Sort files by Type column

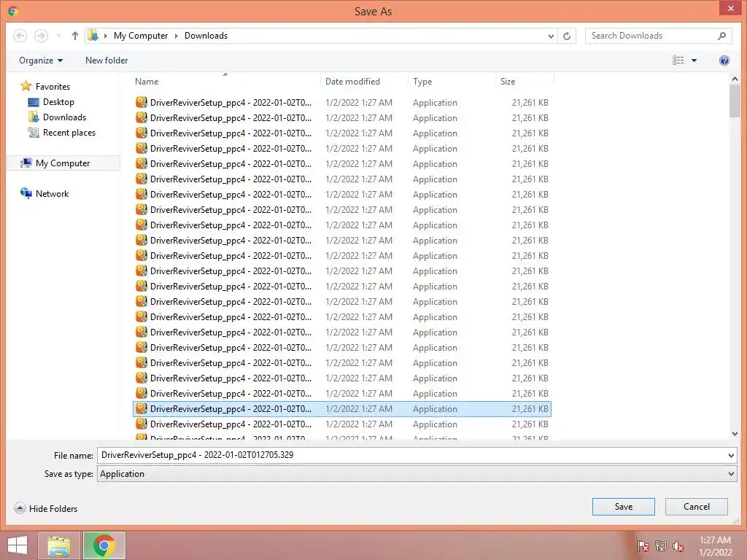click(452, 82)
